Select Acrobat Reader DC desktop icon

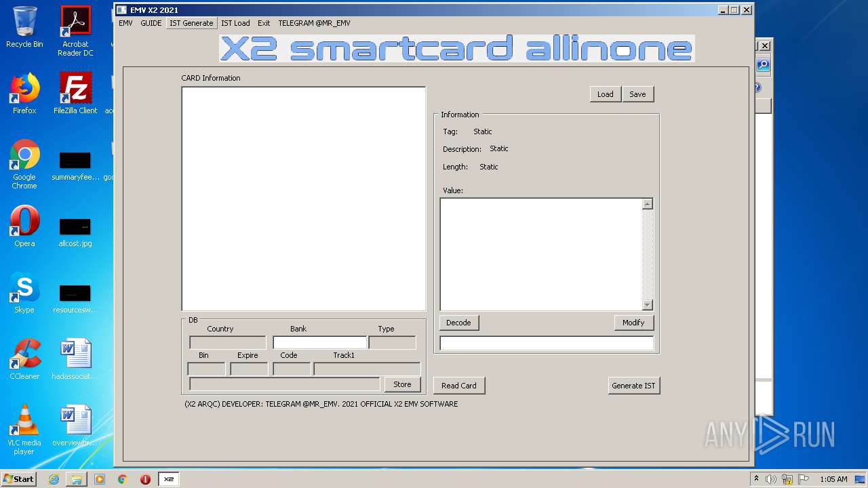tap(75, 31)
